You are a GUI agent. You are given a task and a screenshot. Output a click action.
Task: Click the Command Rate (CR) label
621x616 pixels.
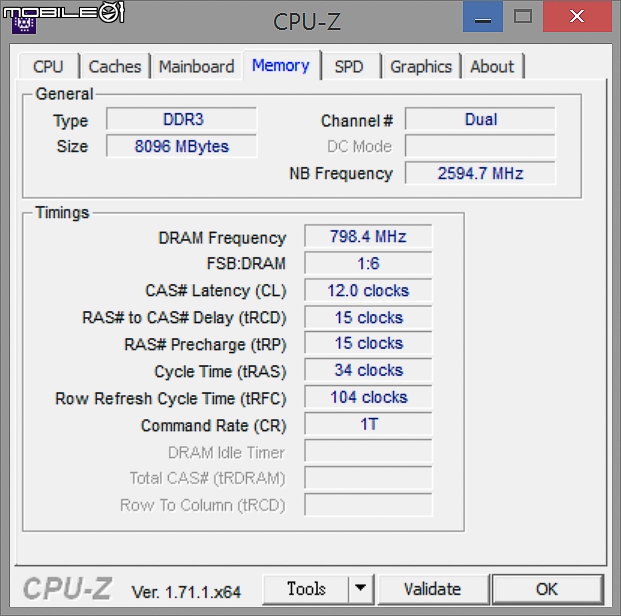tap(213, 426)
